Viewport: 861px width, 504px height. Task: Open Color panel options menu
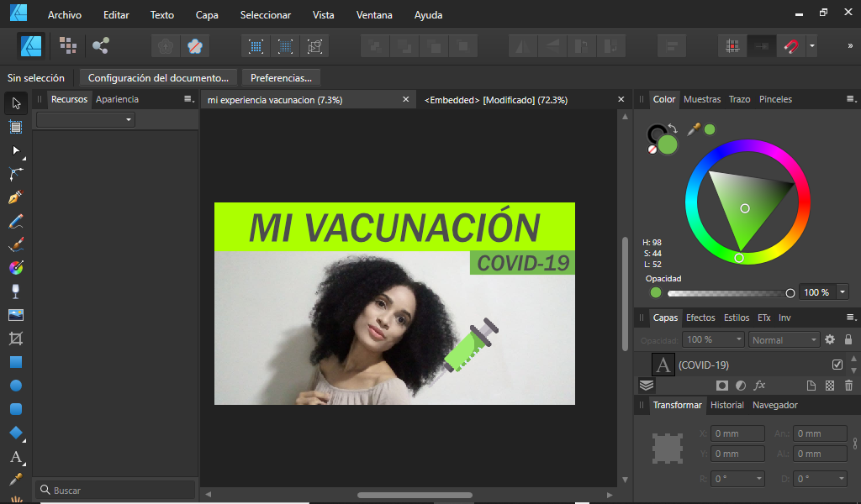click(x=851, y=99)
